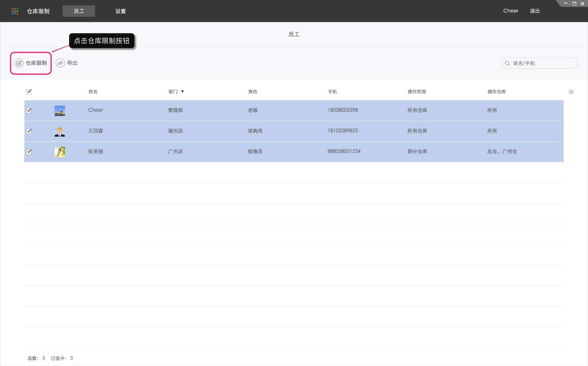Image resolution: width=588 pixels, height=366 pixels.
Task: Uncheck the checkbox for 王四喜's row
Action: [29, 131]
